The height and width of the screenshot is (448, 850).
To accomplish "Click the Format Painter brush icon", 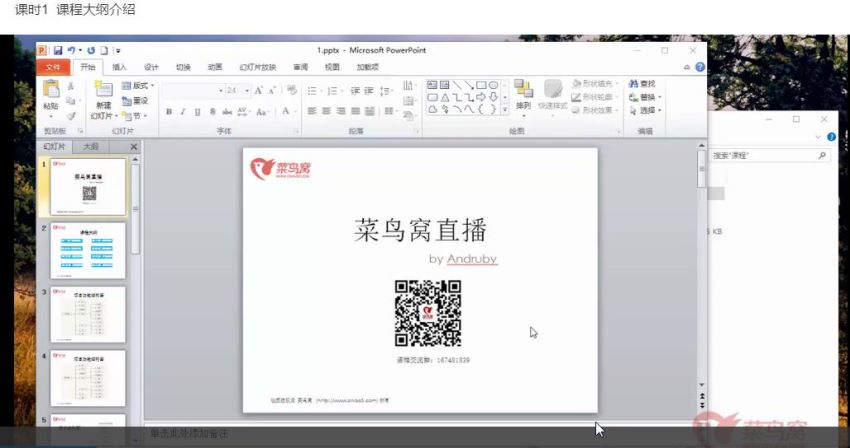I will pyautogui.click(x=70, y=116).
